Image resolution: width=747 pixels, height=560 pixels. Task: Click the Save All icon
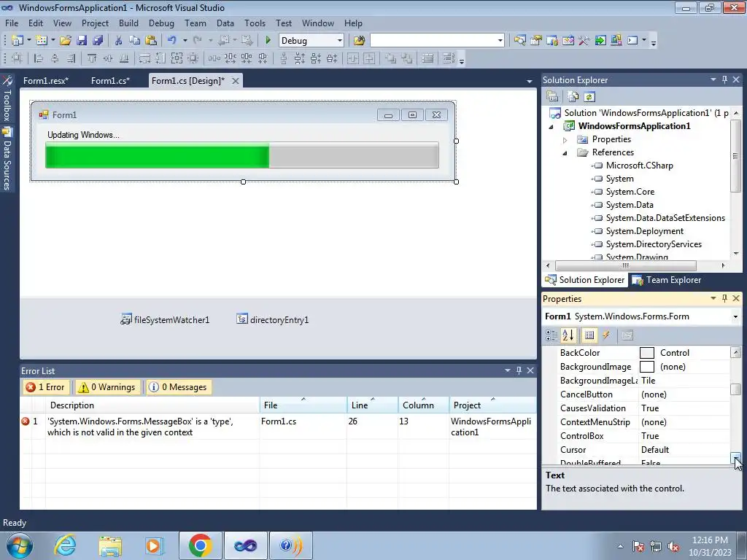click(x=98, y=41)
